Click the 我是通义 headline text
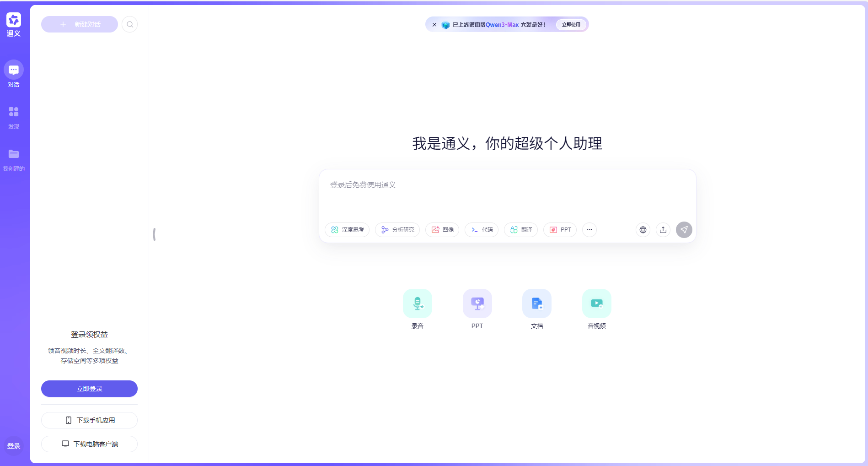Screen dimensions: 868x466 click(x=507, y=144)
